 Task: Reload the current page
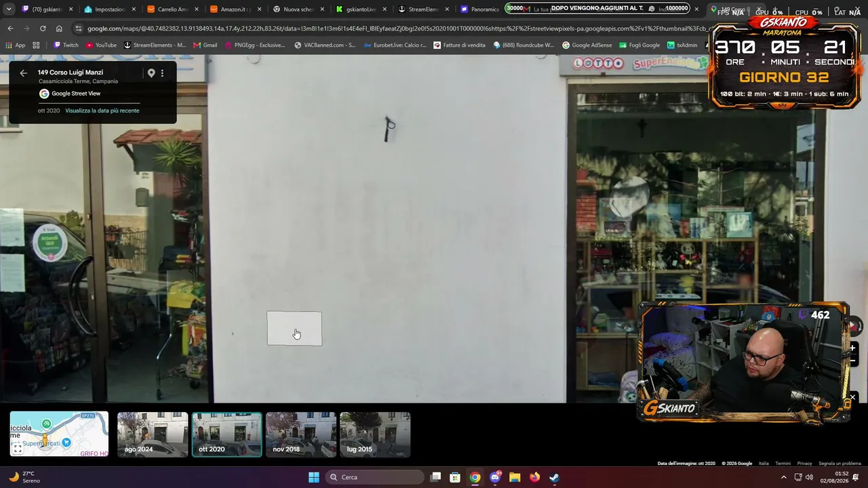click(x=43, y=28)
